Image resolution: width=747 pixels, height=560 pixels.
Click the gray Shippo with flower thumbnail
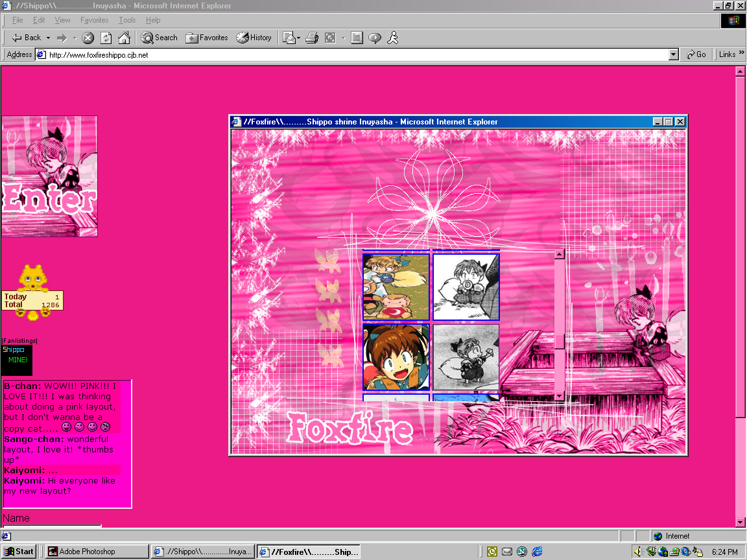(x=466, y=357)
